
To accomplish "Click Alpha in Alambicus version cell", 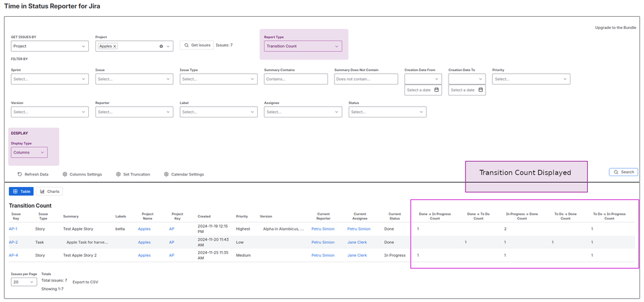I will [284, 229].
